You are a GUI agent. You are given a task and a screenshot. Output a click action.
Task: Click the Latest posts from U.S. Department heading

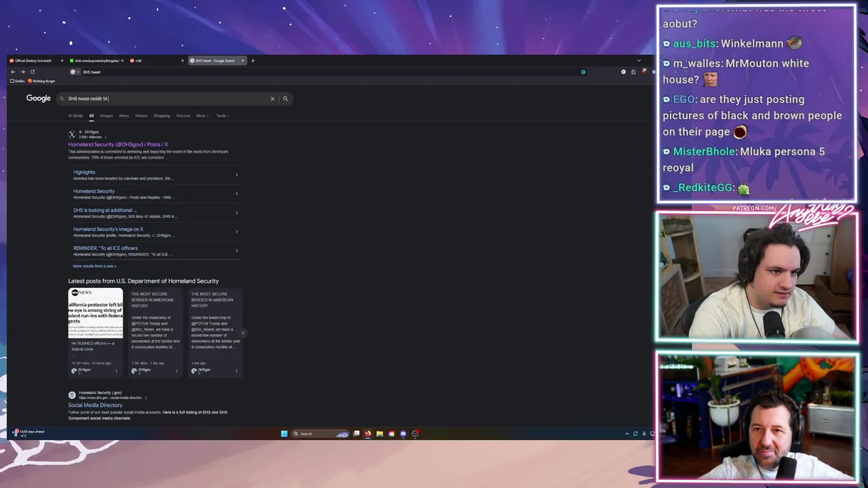click(x=143, y=281)
